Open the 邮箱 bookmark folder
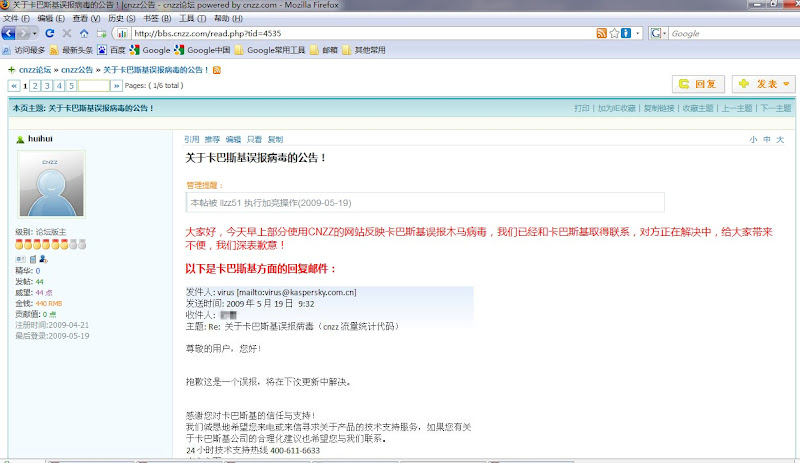800x463 pixels. [x=323, y=50]
